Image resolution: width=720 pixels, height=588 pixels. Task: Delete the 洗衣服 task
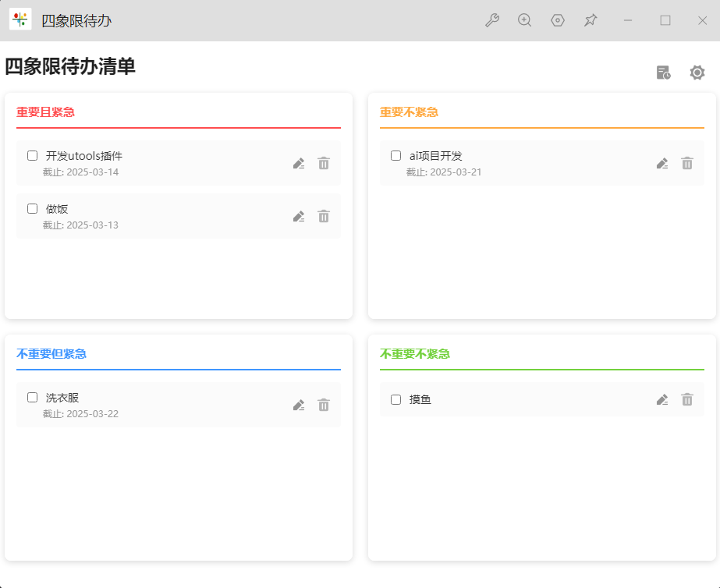pyautogui.click(x=324, y=406)
